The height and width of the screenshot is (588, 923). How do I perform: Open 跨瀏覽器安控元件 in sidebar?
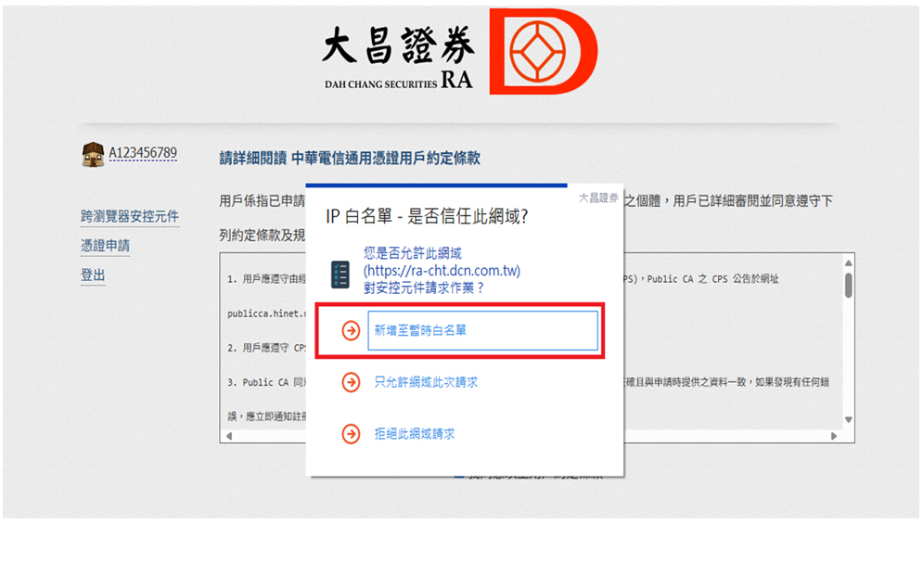point(130,217)
